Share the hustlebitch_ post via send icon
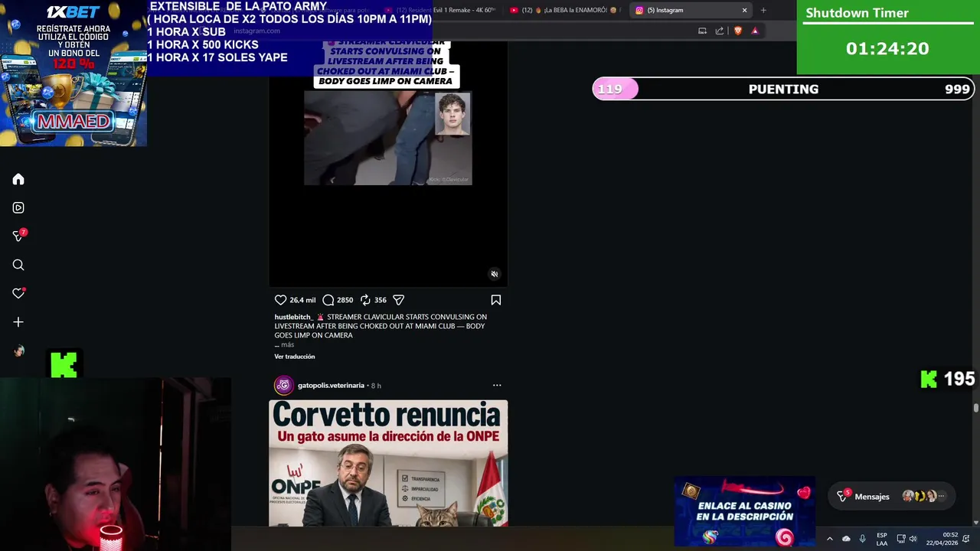The width and height of the screenshot is (980, 551). pyautogui.click(x=398, y=300)
